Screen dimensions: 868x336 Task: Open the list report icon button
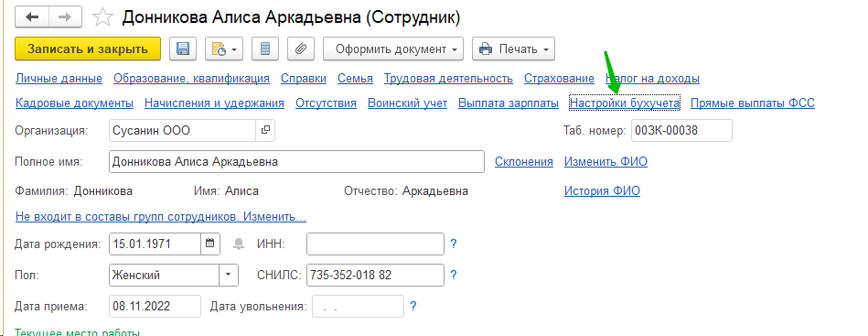[x=265, y=49]
